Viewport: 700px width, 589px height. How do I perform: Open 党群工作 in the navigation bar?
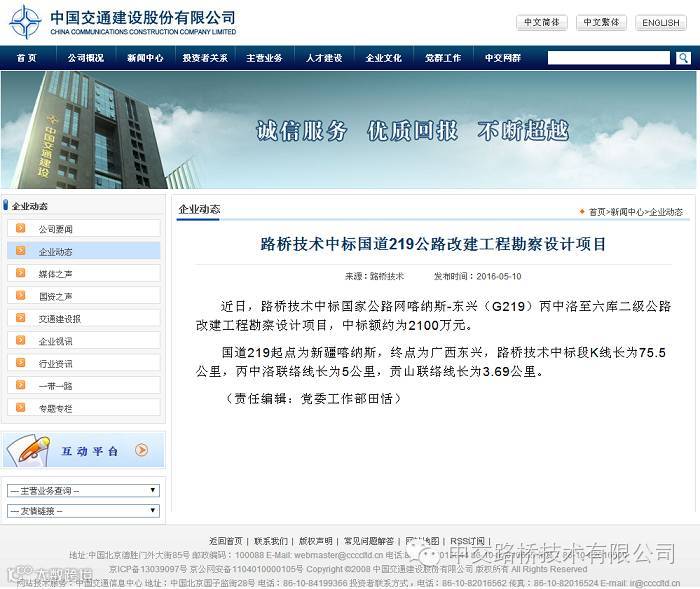coord(443,58)
